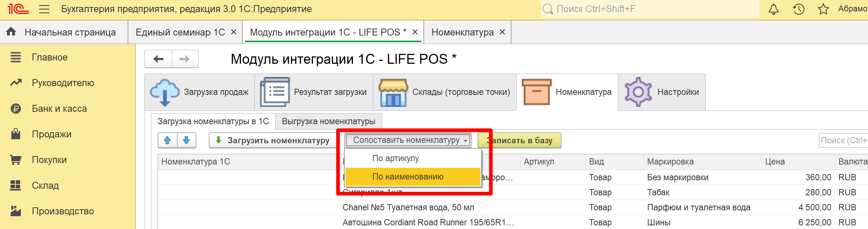This screenshot has width=868, height=229.
Task: Click the Результат загрузки list icon
Action: 275,92
